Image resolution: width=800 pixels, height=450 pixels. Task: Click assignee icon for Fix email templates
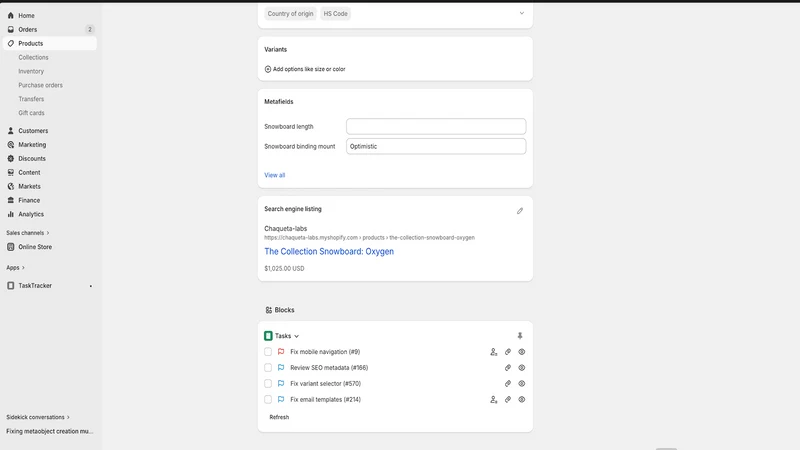click(x=493, y=399)
